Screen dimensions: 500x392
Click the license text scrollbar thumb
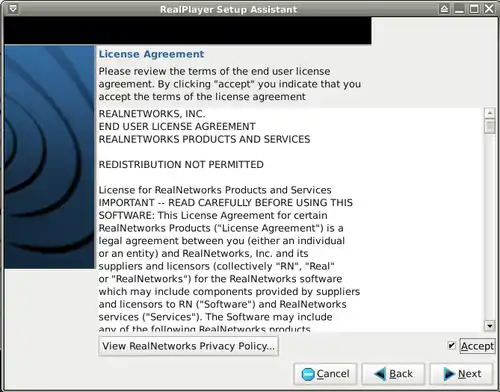coord(490,126)
